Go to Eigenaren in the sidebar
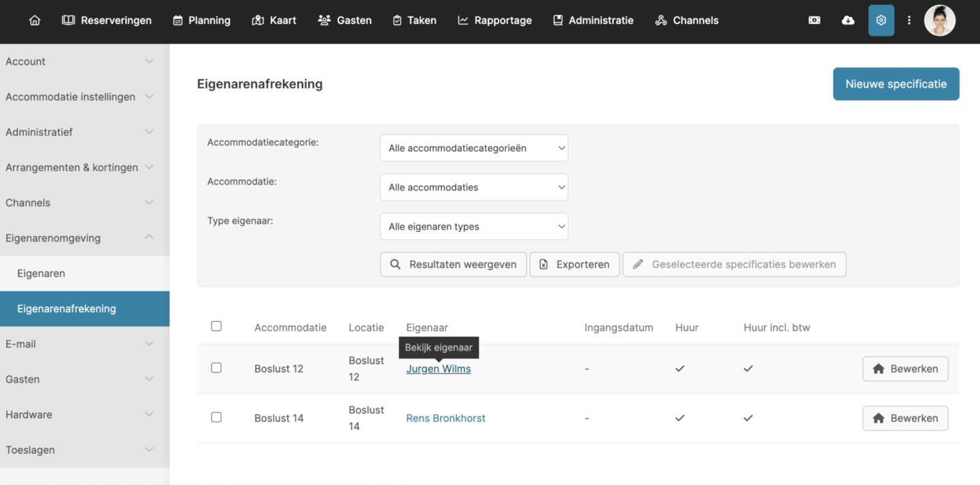The width and height of the screenshot is (980, 485). pos(41,273)
